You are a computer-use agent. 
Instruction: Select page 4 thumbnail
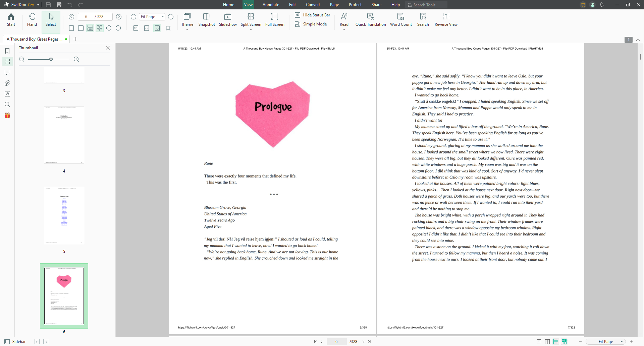(64, 135)
